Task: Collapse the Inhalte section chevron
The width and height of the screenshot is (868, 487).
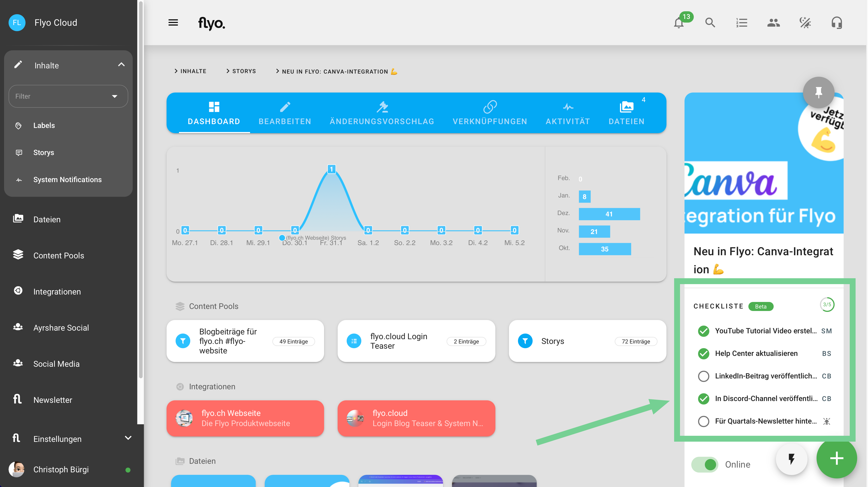Action: tap(121, 65)
